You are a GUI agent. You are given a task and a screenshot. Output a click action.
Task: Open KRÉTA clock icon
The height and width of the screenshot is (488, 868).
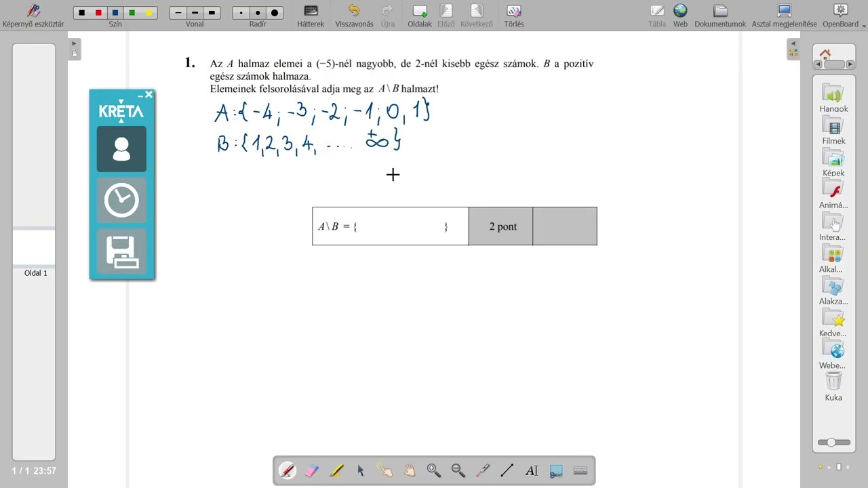121,201
